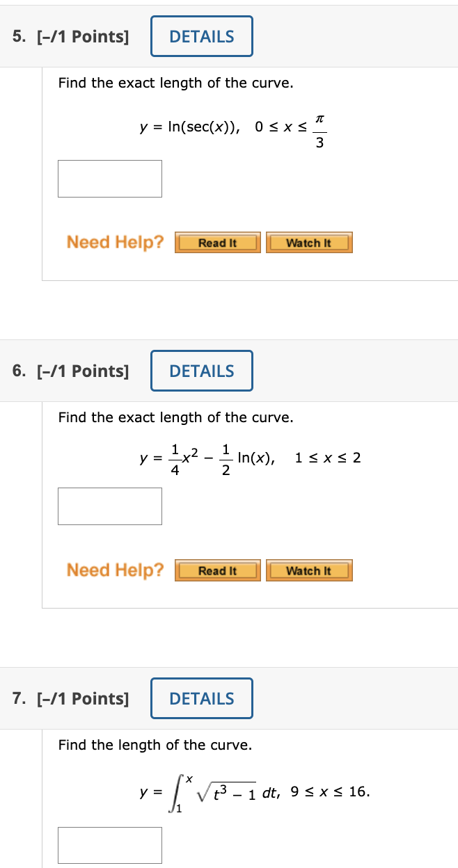Open DETAILS for problem 5
This screenshot has width=458, height=868.
click(201, 36)
